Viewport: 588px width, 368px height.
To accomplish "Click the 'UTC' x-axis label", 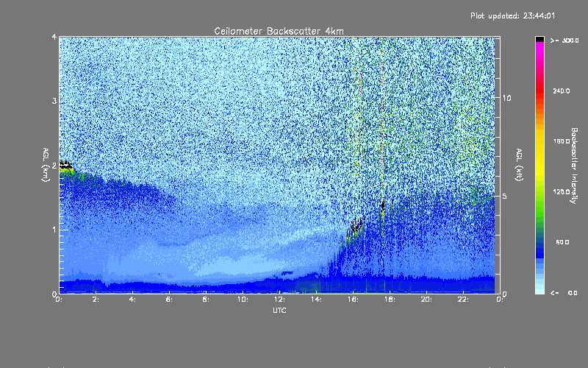I will 279,310.
